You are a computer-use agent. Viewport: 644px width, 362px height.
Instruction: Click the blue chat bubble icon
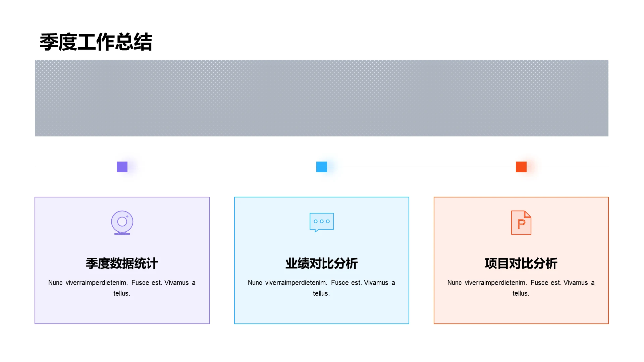[321, 222]
